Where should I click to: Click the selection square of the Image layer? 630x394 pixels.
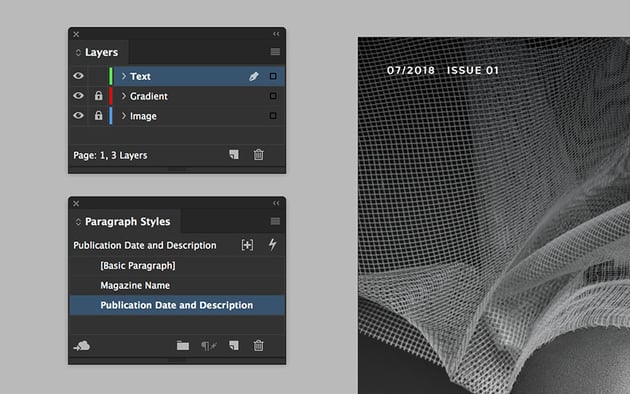(273, 116)
